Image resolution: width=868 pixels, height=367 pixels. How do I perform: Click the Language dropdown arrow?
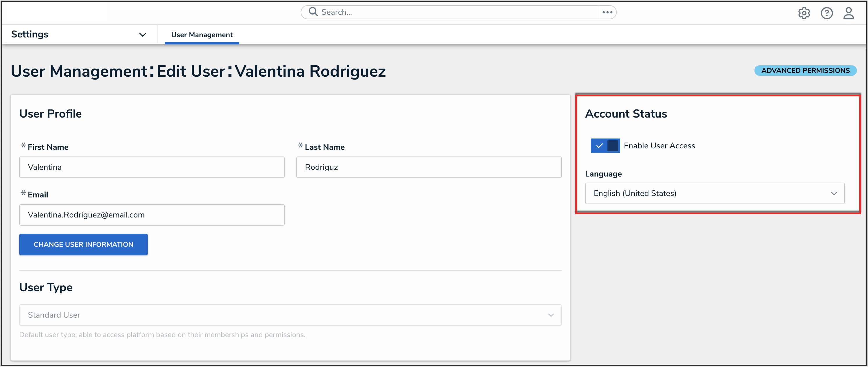(833, 193)
